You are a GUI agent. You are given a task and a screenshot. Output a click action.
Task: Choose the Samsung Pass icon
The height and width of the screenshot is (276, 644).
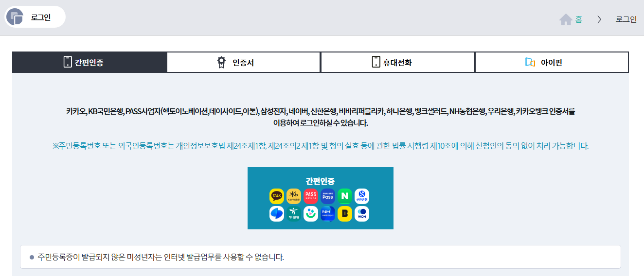(328, 196)
